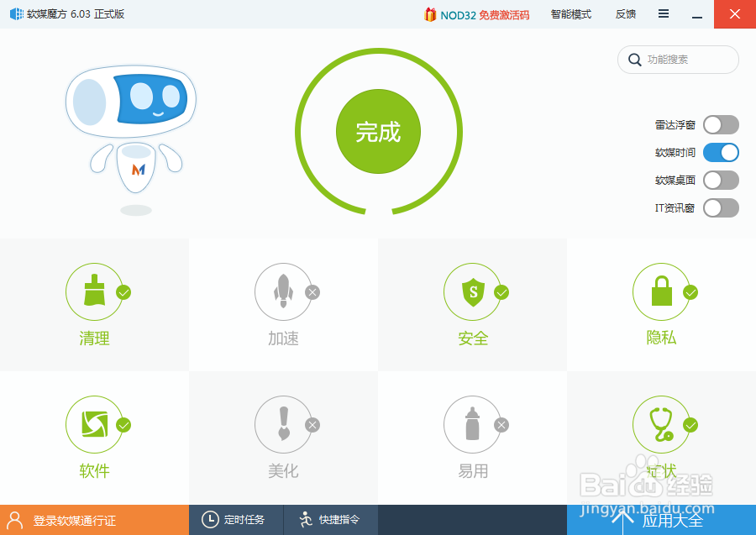756x535 pixels.
Task: Click the 功能搜索 search field
Action: tap(677, 60)
